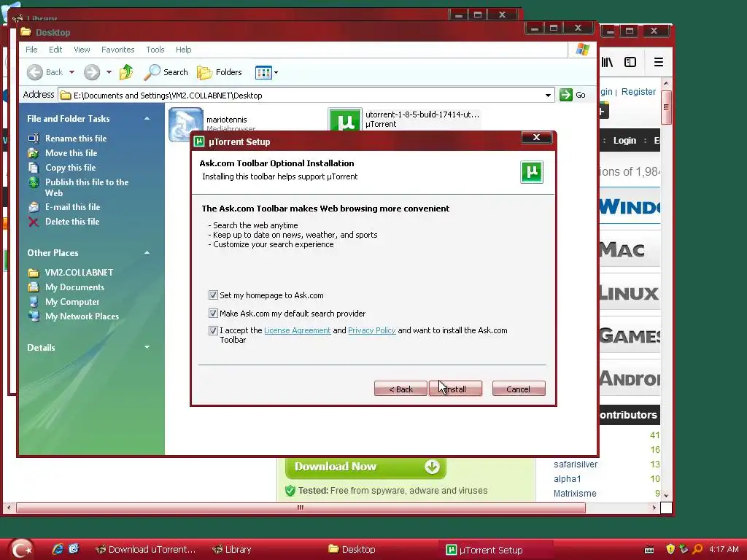Screen dimensions: 747x560
Task: Click Move this file task icon
Action: click(x=34, y=153)
